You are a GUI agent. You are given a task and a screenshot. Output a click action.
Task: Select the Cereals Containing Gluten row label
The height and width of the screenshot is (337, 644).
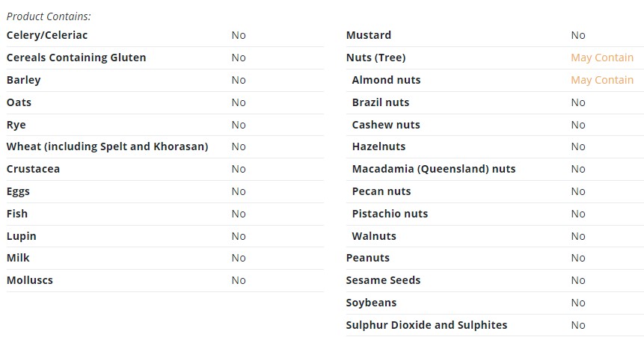[76, 58]
